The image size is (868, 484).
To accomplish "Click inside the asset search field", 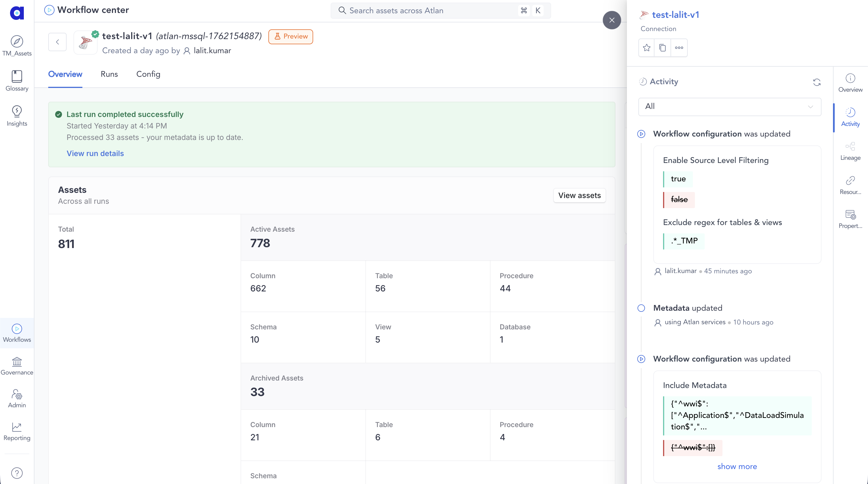I will coord(421,10).
